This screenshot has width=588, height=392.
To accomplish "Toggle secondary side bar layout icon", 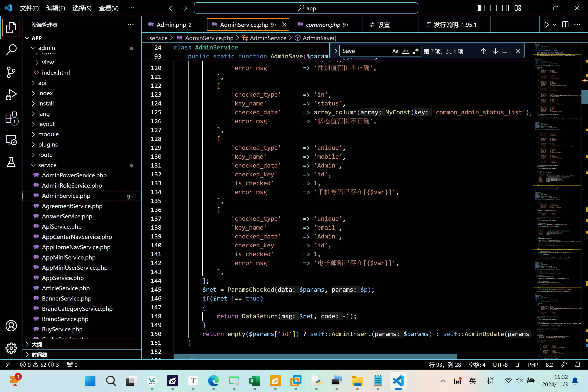I will point(505,8).
